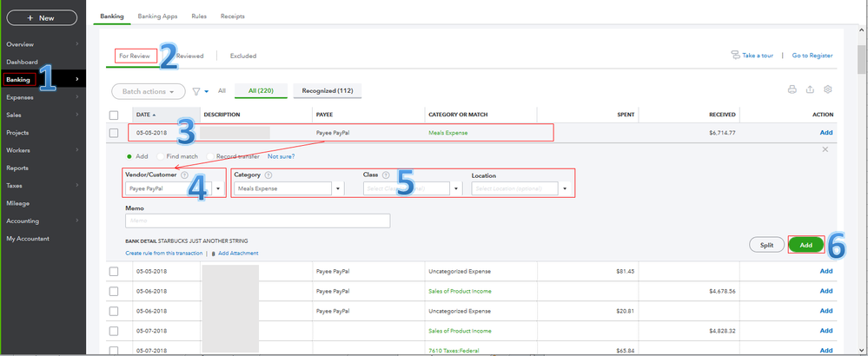Screen dimensions: 868x356
Task: Click the export icon above the table
Action: click(810, 89)
